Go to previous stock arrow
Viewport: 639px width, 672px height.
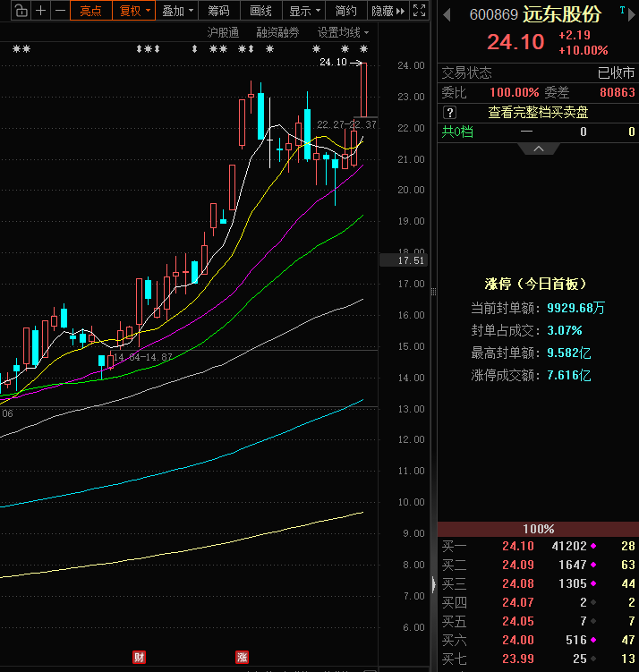pos(447,15)
